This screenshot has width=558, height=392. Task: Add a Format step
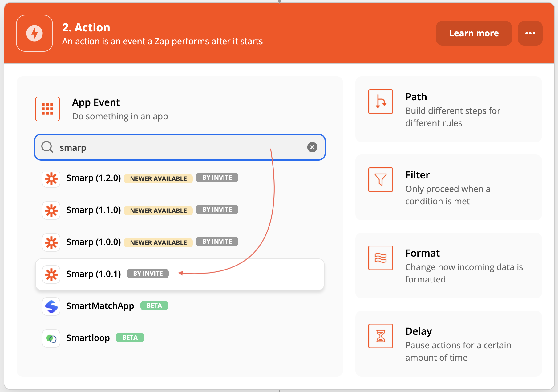(x=448, y=266)
